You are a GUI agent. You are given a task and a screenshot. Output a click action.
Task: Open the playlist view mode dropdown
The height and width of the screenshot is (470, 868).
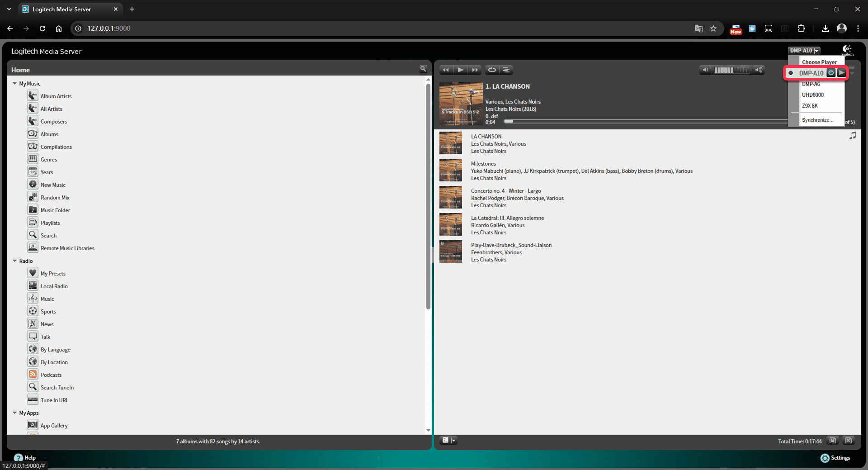point(448,441)
